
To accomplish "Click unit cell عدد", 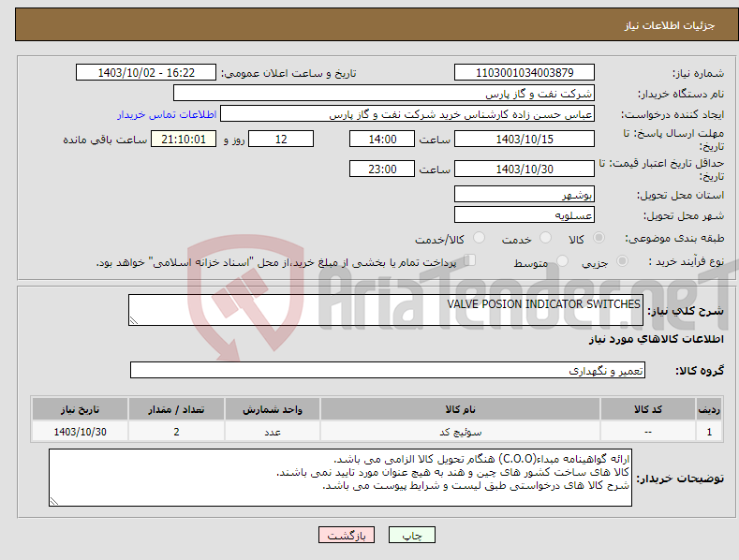I will click(x=273, y=432).
